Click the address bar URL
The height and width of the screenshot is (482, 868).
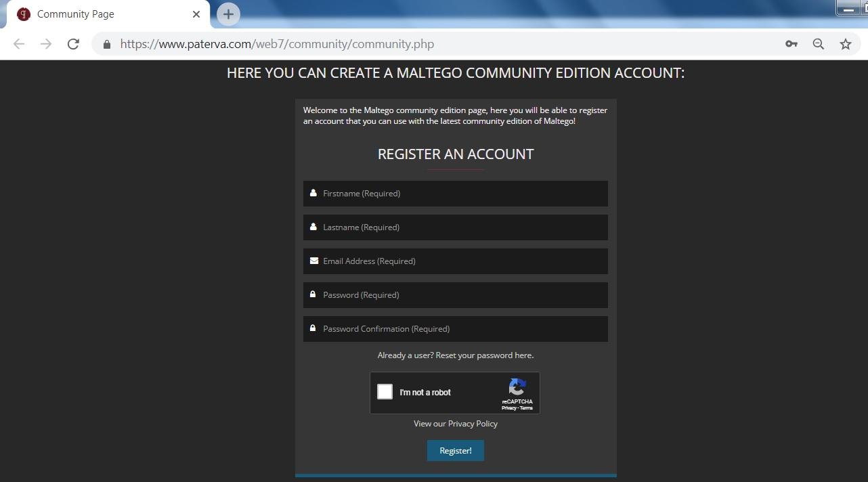pyautogui.click(x=277, y=44)
